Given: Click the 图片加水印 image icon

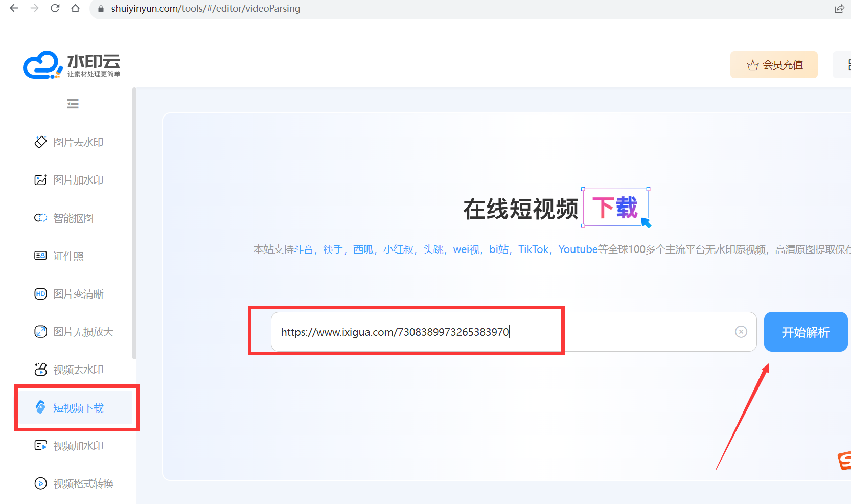Looking at the screenshot, I should pos(40,180).
